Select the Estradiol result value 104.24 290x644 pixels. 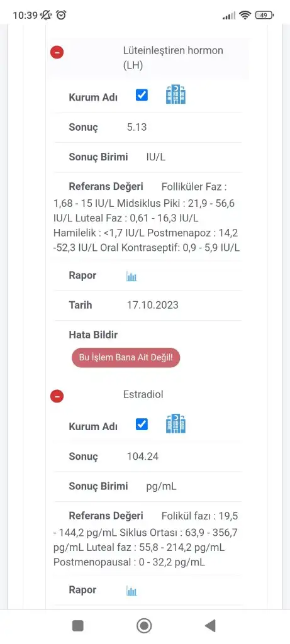click(143, 457)
